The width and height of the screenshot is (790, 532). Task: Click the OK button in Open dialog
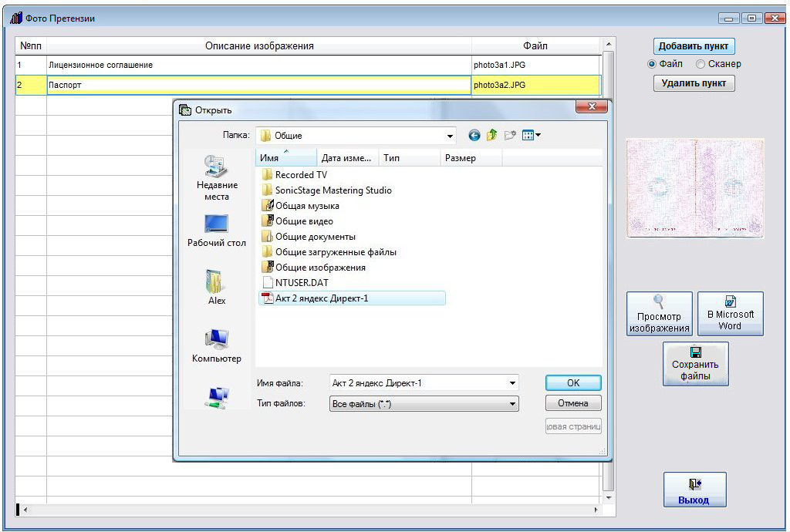tap(573, 382)
